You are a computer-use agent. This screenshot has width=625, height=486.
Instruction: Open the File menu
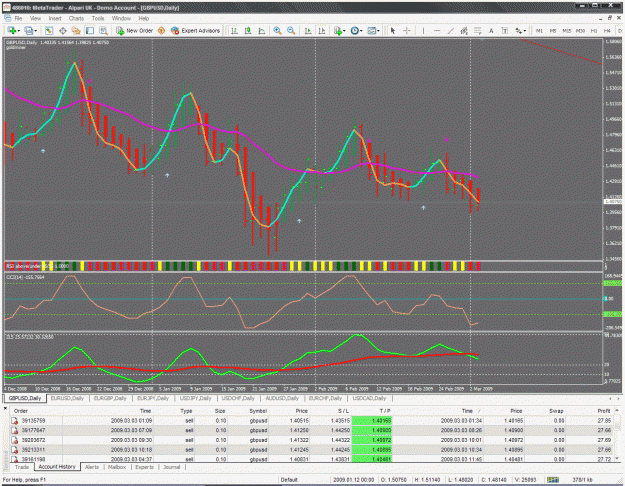click(18, 18)
